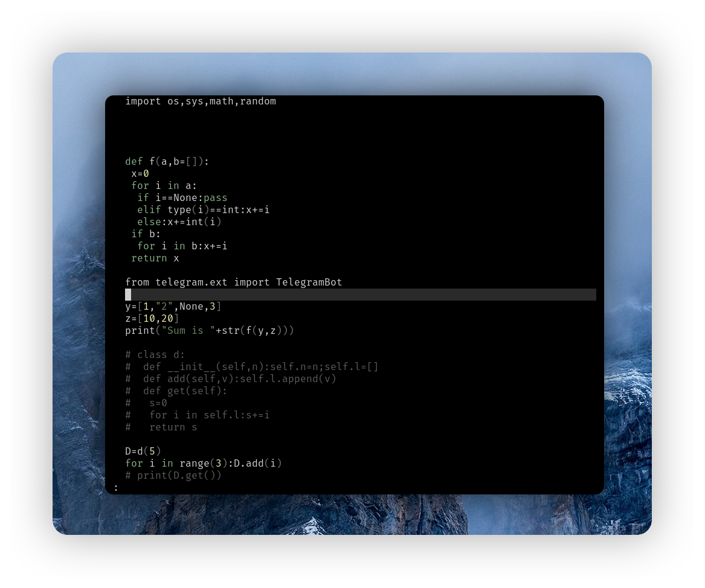Click the commented print(D.get()) line
705x588 pixels.
pos(173,476)
